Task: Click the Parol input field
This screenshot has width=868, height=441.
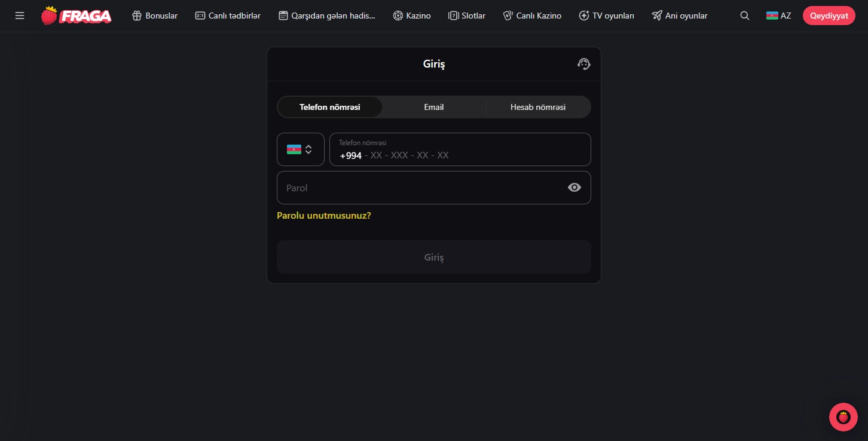Action: pyautogui.click(x=418, y=188)
